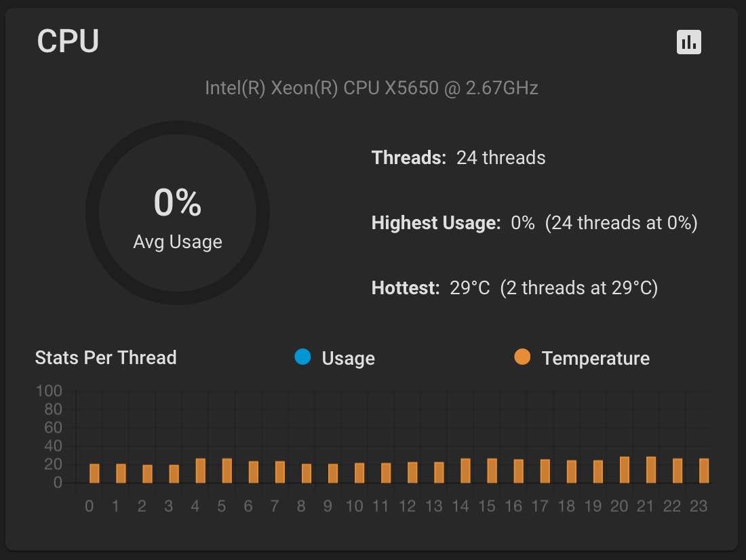Select the temperature bar for thread 21
The height and width of the screenshot is (560, 746).
(x=651, y=470)
